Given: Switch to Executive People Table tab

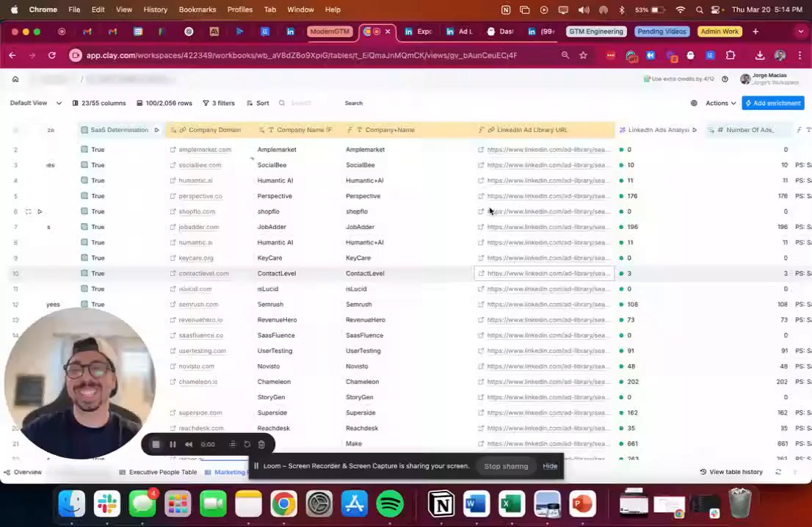Looking at the screenshot, I should [158, 472].
